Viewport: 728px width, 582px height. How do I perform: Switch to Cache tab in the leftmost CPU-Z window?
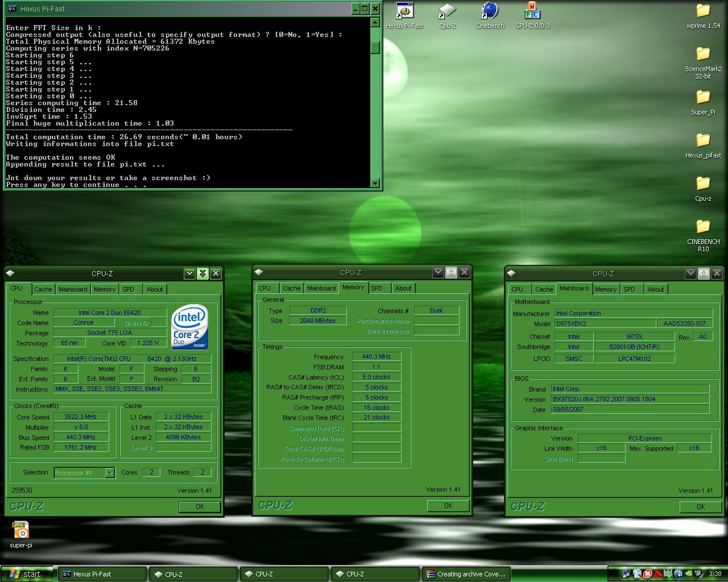tap(43, 289)
